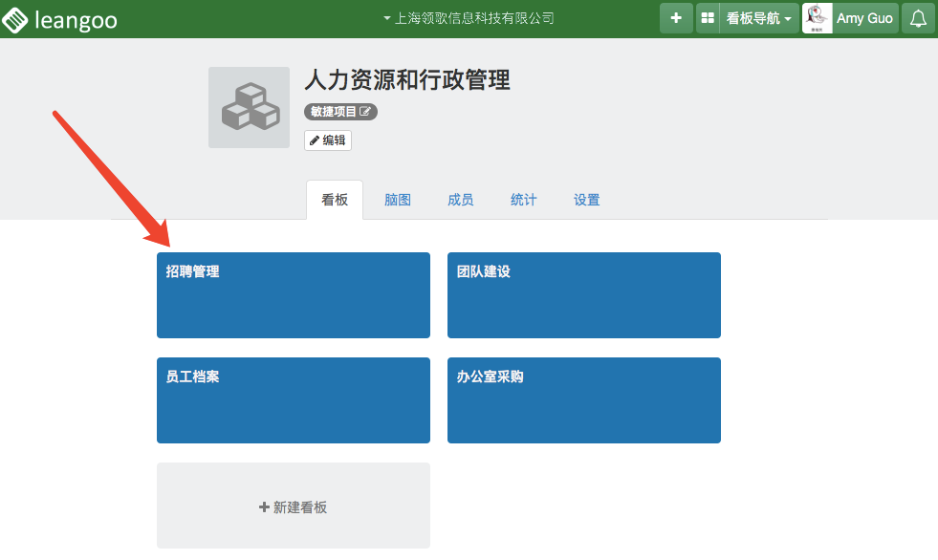Click the leangoo logo icon

(16, 18)
